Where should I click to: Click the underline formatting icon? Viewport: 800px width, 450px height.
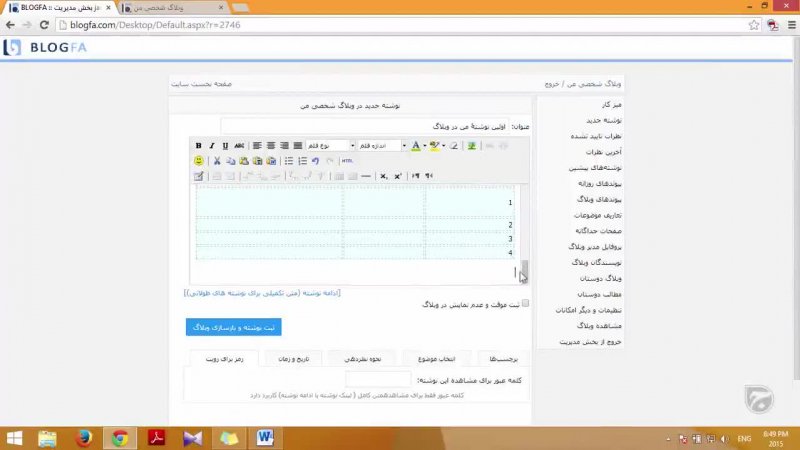[224, 146]
